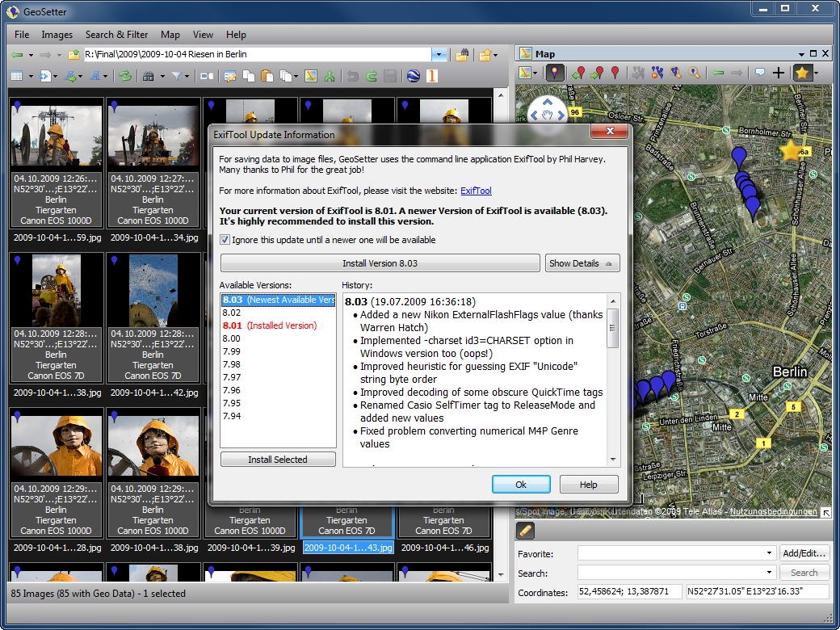Click the pencil edit icon below map
Screen dimensions: 840x630
526,531
